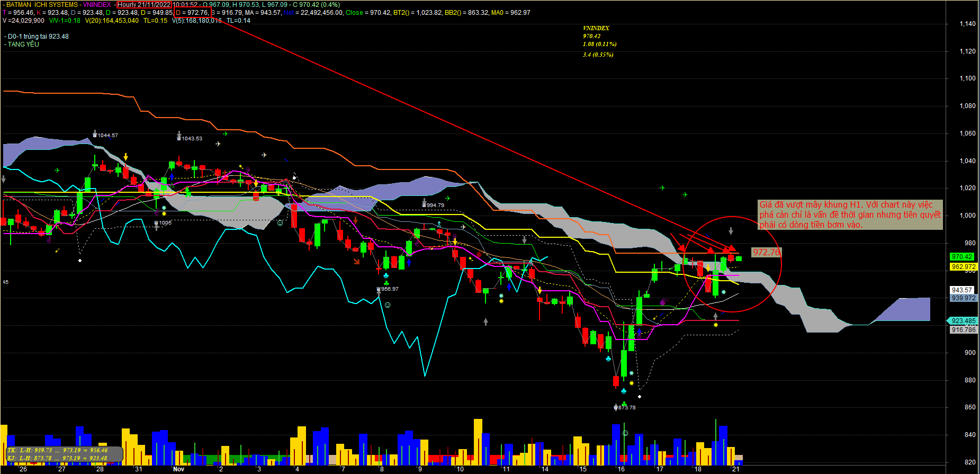Click the "31" date label on time axis

(x=138, y=469)
